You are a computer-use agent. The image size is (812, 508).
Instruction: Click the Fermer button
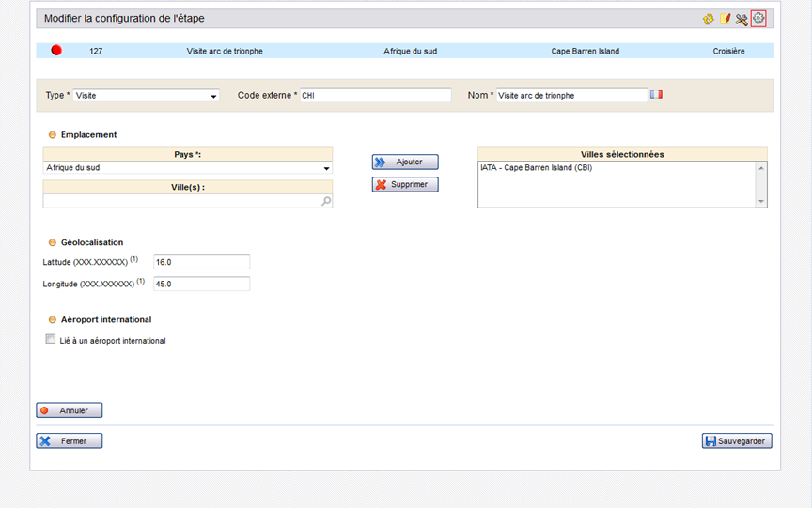[69, 440]
